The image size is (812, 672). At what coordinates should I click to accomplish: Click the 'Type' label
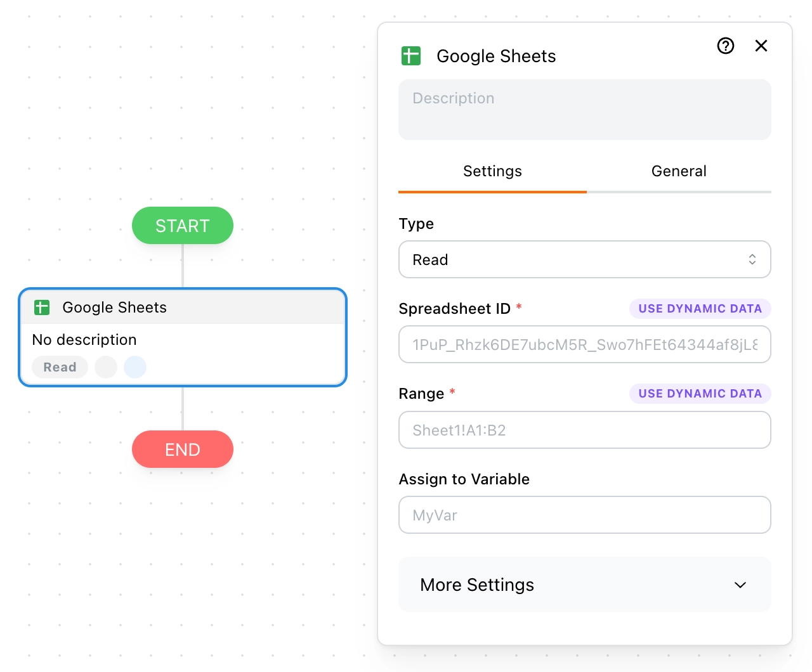[x=416, y=224]
